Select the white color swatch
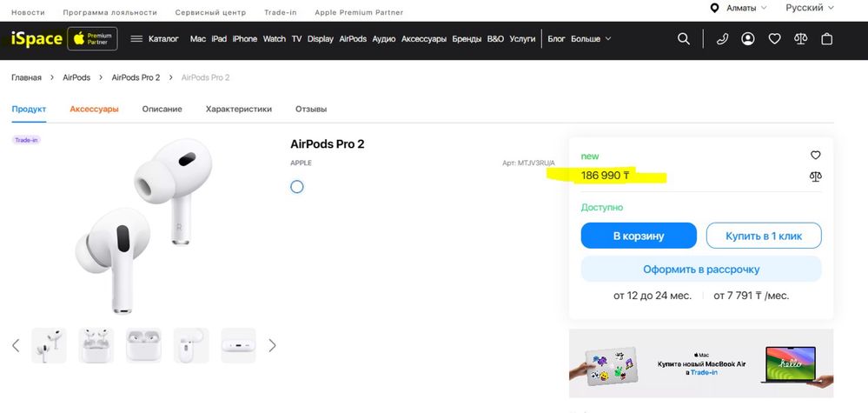The height and width of the screenshot is (413, 868). coord(296,187)
